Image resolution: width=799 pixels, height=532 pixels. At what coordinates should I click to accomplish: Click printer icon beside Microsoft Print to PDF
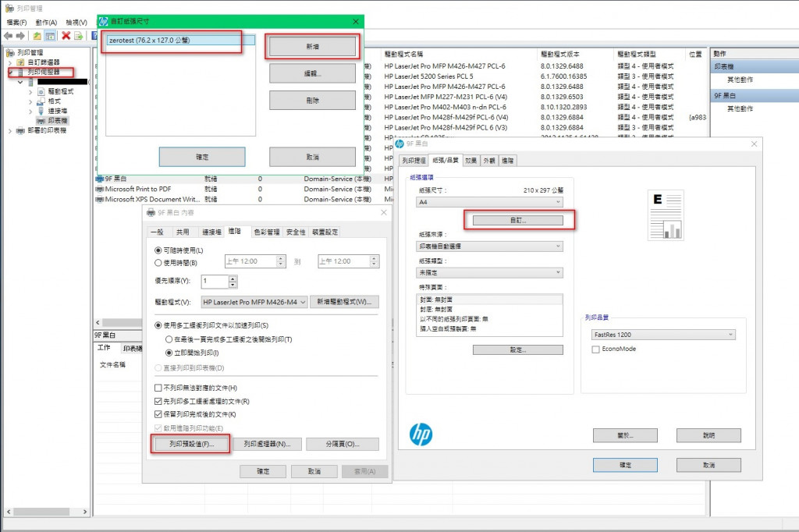coord(99,189)
